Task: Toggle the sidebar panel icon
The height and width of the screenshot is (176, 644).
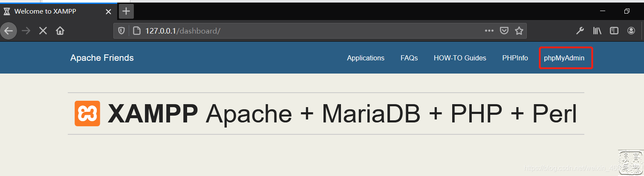Action: pos(614,31)
